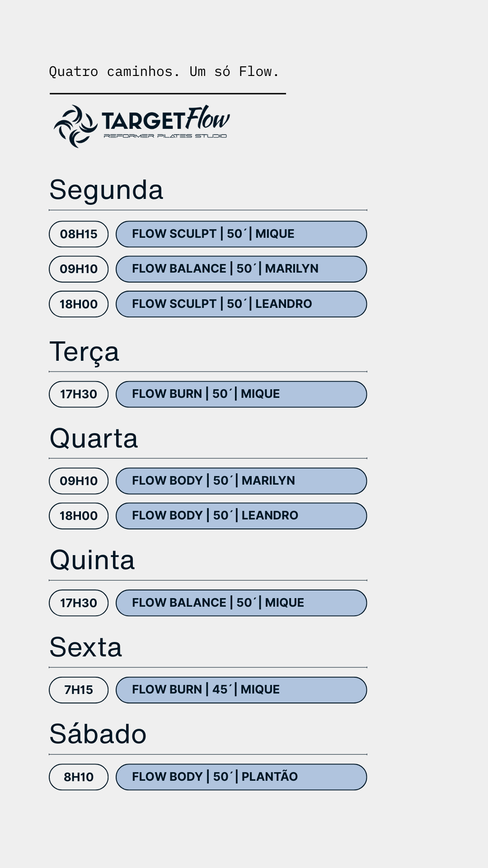The image size is (488, 868).
Task: Open Monday Flow Balance class with Marilyn
Action: coord(241,269)
